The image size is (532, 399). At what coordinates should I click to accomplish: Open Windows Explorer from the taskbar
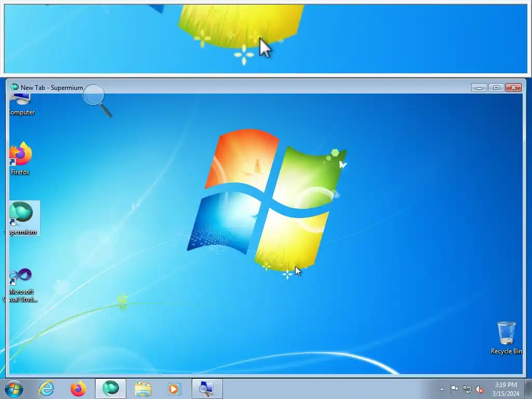(143, 389)
